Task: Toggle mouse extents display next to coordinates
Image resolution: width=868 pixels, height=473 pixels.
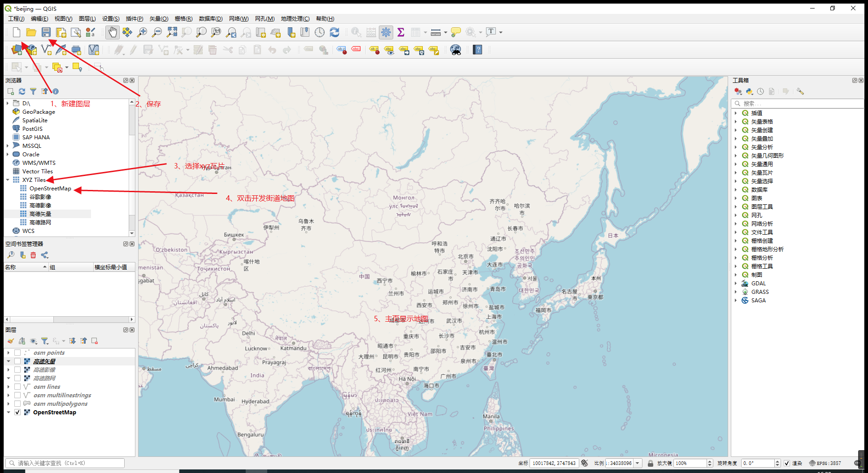Action: pyautogui.click(x=584, y=463)
